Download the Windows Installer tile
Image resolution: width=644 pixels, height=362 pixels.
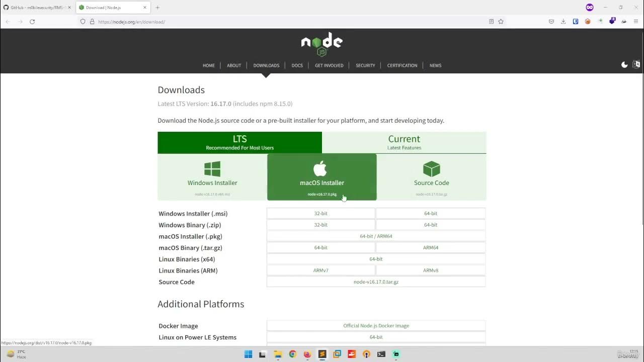pos(212,177)
